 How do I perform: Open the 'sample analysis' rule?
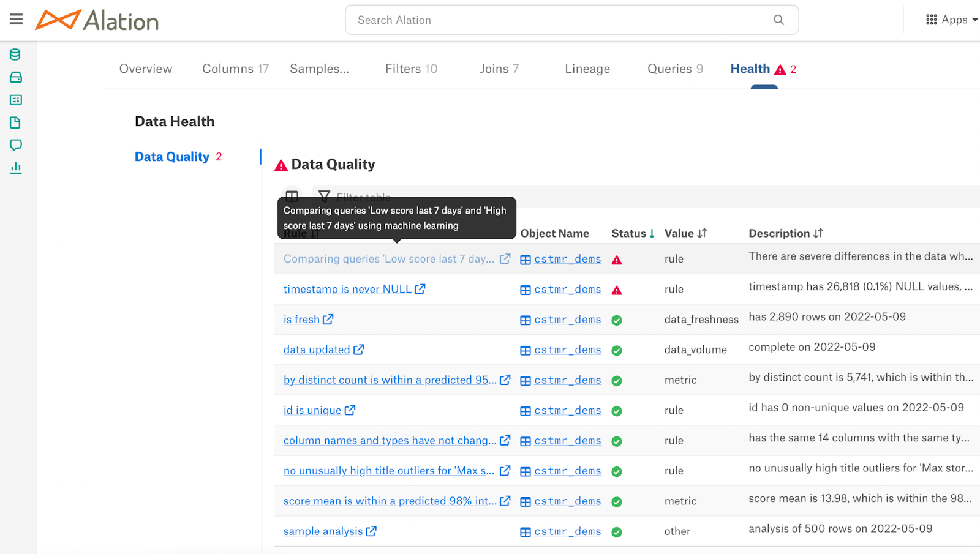click(323, 531)
